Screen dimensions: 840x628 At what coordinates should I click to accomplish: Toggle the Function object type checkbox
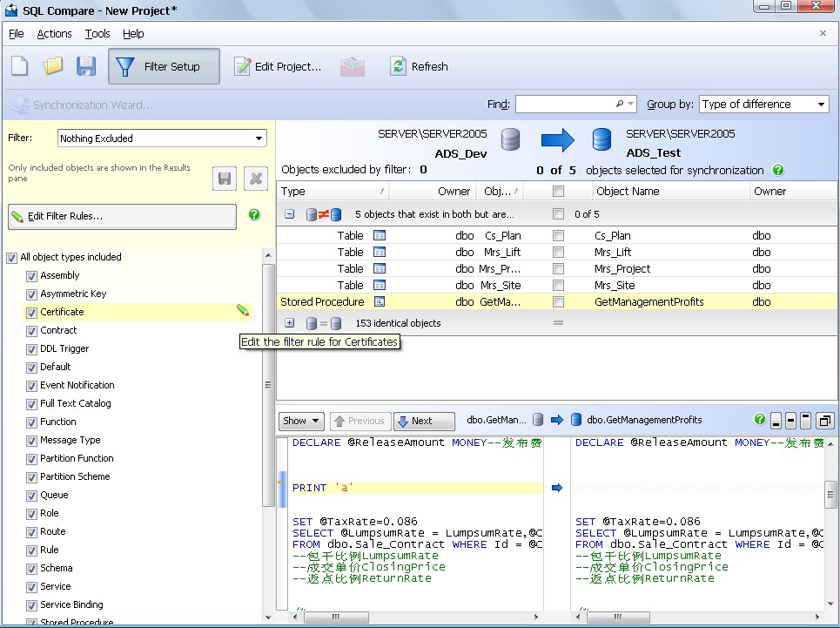coord(31,422)
